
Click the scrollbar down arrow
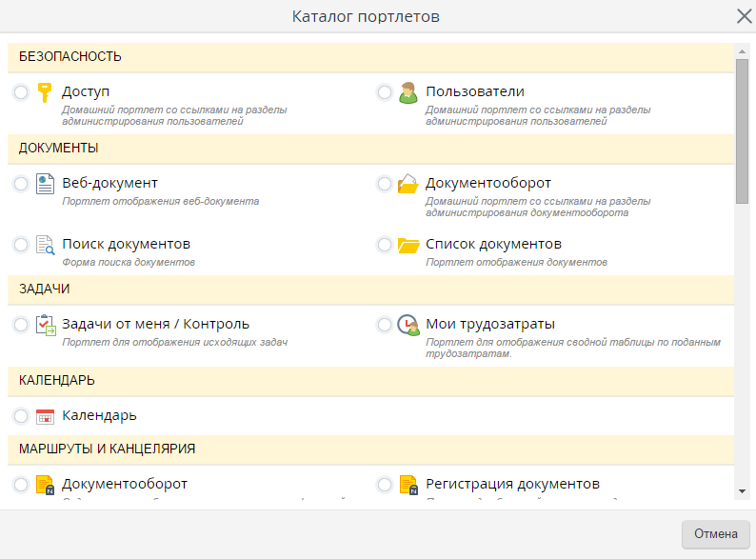coord(743,490)
